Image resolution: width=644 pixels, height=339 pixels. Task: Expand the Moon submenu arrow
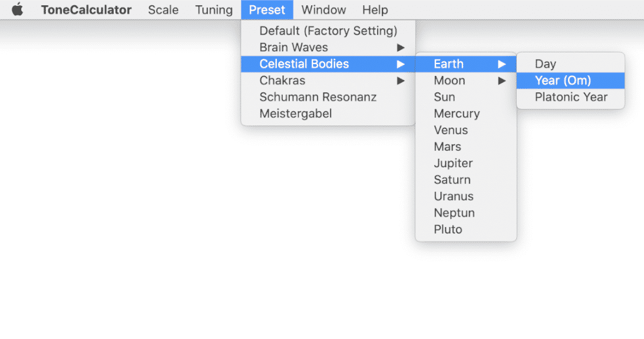tap(501, 81)
